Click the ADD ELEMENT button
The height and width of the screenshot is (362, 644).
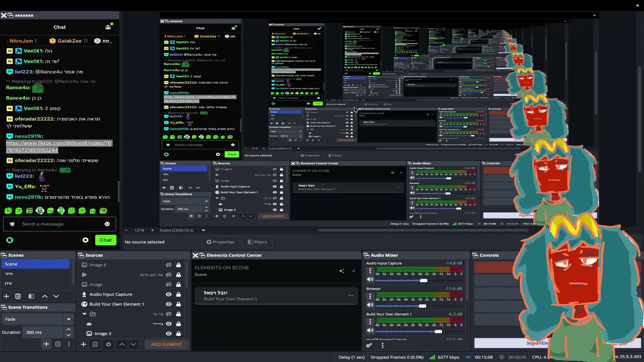point(167,344)
